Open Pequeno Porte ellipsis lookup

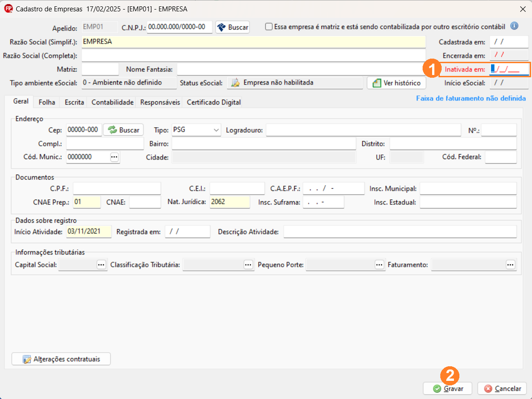pyautogui.click(x=379, y=265)
